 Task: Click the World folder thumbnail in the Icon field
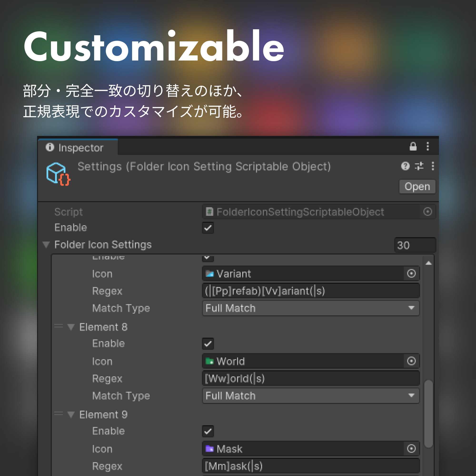point(210,362)
